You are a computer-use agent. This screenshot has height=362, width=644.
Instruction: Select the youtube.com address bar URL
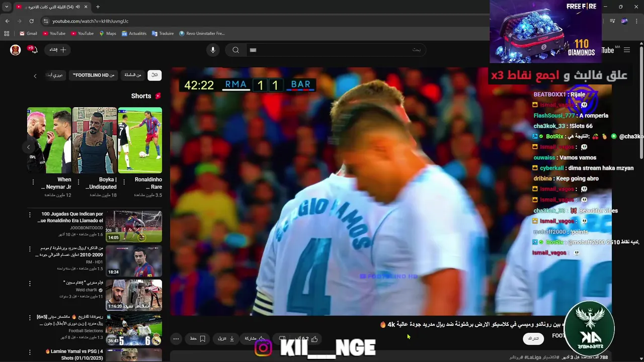point(91,21)
